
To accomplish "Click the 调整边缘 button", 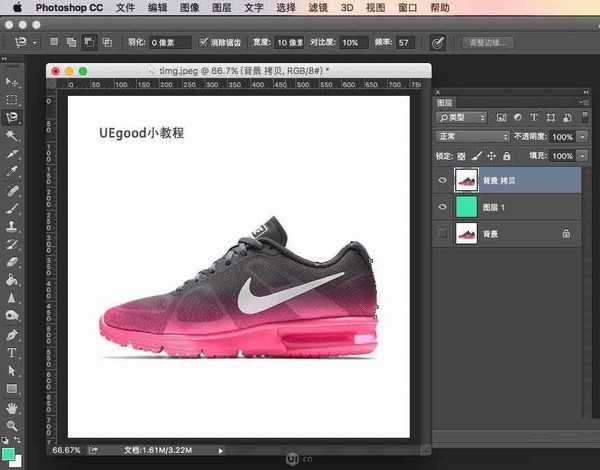I will click(x=488, y=43).
